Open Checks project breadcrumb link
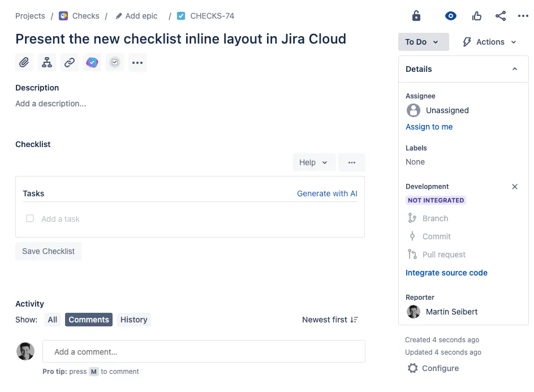534x392 pixels. click(x=86, y=16)
